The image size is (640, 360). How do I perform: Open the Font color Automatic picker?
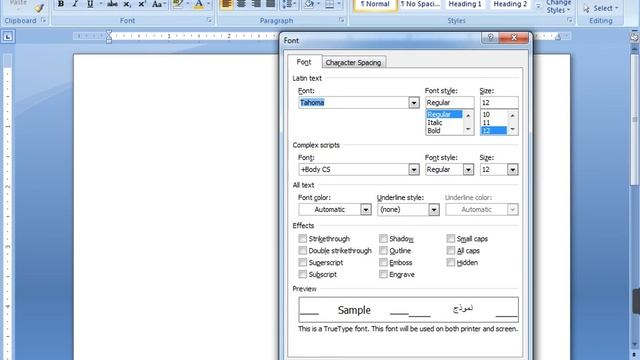coord(335,209)
